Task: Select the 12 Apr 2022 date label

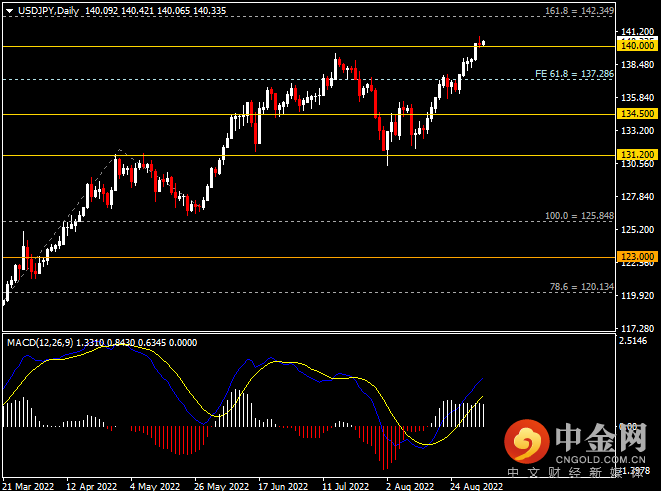Action: pos(91,486)
